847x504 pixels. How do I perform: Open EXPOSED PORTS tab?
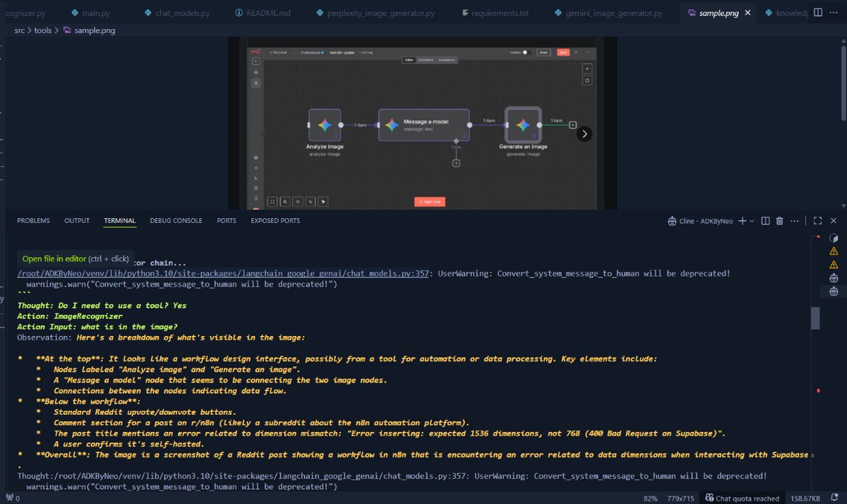click(x=275, y=221)
